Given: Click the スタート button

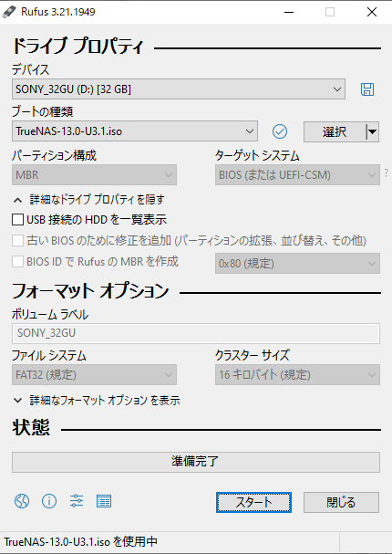Looking at the screenshot, I should click(253, 502).
